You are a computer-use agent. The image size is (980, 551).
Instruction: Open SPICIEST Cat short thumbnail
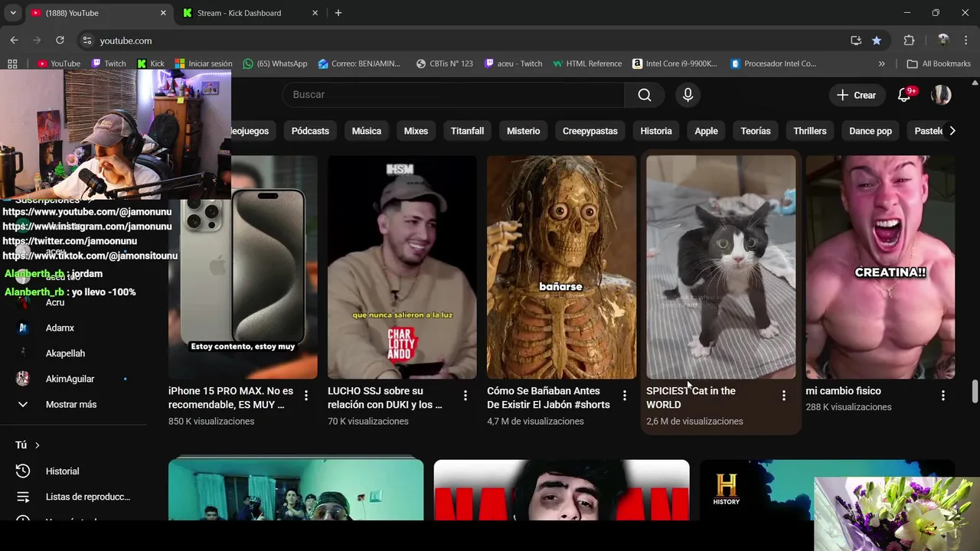click(720, 267)
